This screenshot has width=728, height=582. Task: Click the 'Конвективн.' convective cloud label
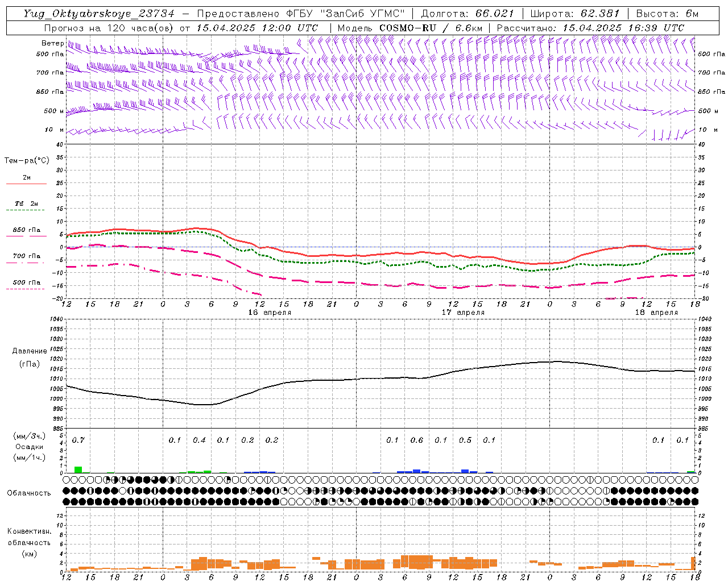(x=29, y=531)
